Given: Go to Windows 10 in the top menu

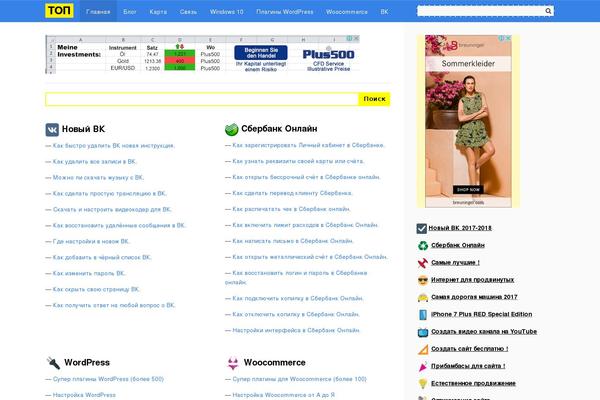Looking at the screenshot, I should click(x=227, y=11).
